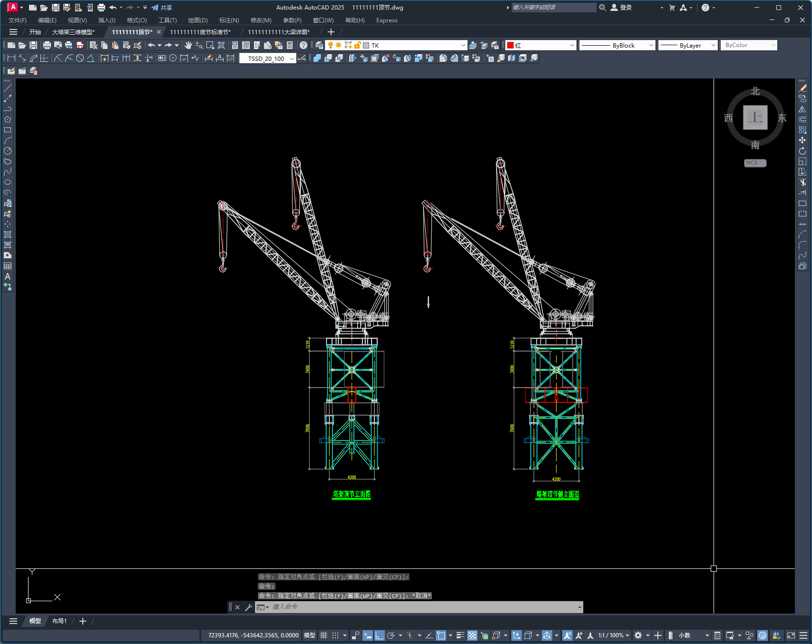The height and width of the screenshot is (644, 812).
Task: Open the Express menu
Action: pyautogui.click(x=387, y=20)
